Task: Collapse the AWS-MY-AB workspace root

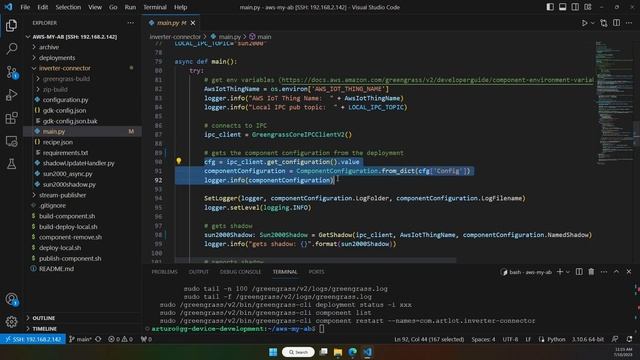Action: point(74,37)
